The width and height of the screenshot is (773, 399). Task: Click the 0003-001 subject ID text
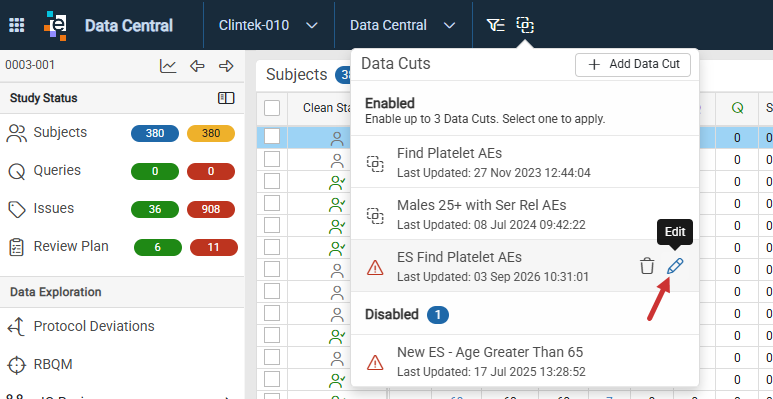(x=30, y=65)
